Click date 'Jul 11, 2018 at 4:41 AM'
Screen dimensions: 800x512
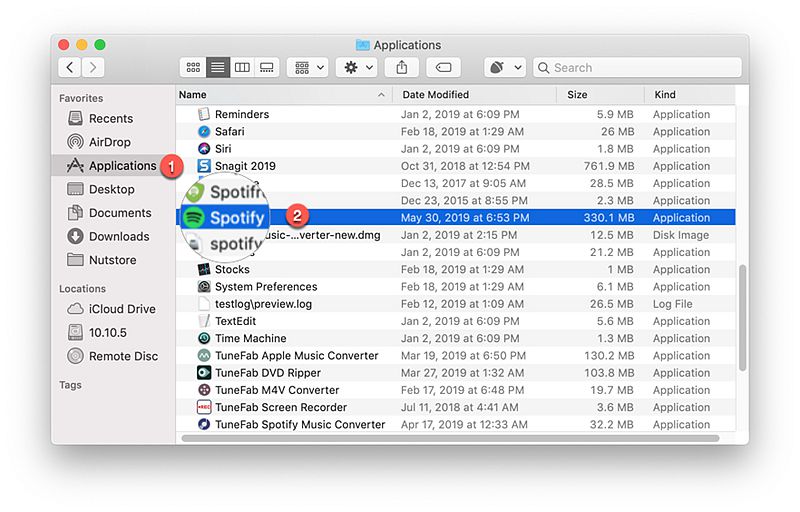click(x=459, y=407)
